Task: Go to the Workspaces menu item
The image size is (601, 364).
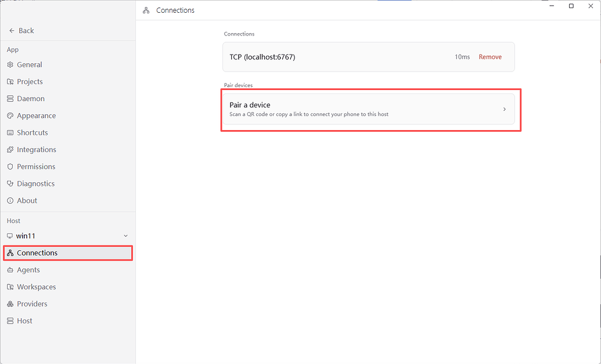Action: tap(68, 287)
